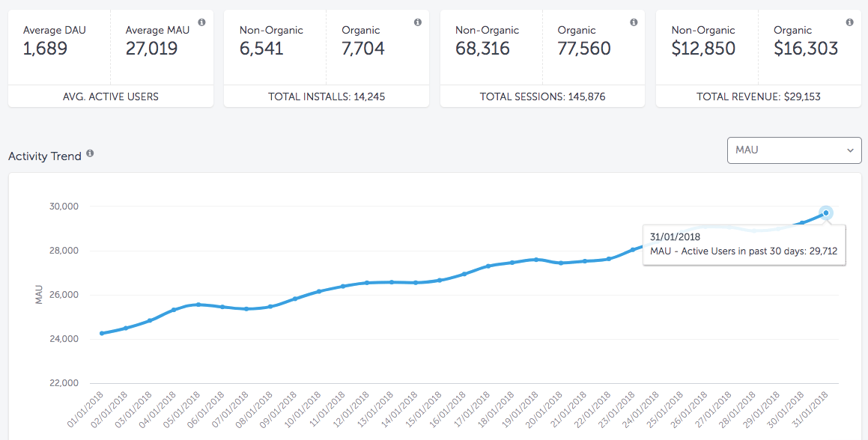The width and height of the screenshot is (868, 440).
Task: Click the 01/01/2018 chart data point
Action: pos(102,333)
